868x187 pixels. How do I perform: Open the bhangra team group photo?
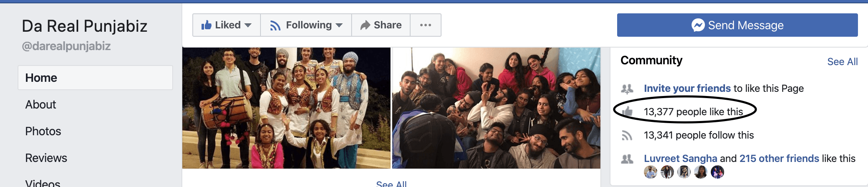[286, 108]
